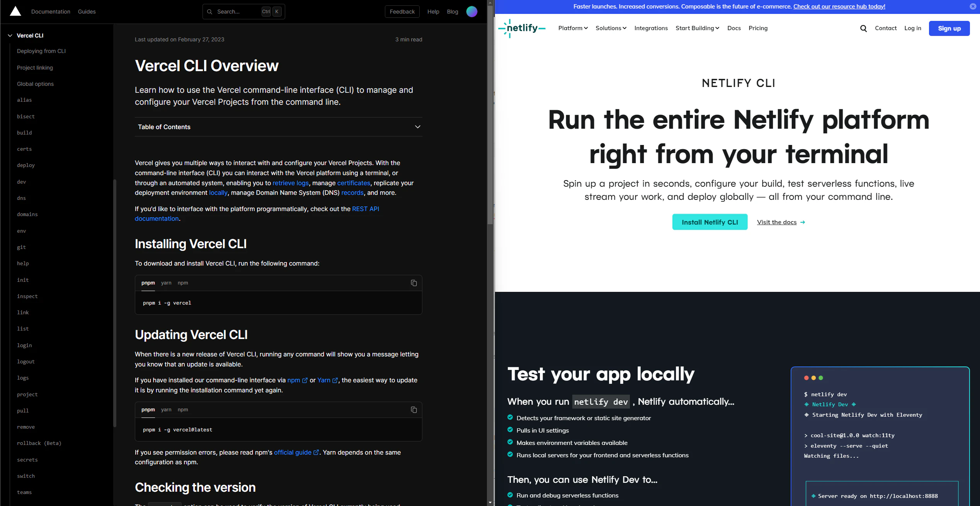Open the secrets command page
The height and width of the screenshot is (506, 980).
coord(27,460)
